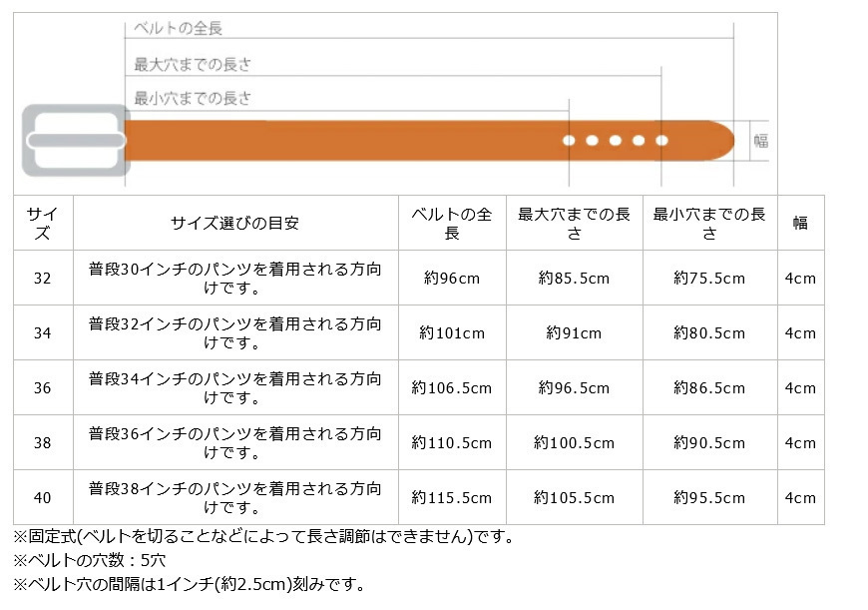Click the 最小穴までの長さ label in the diagram

(193, 99)
